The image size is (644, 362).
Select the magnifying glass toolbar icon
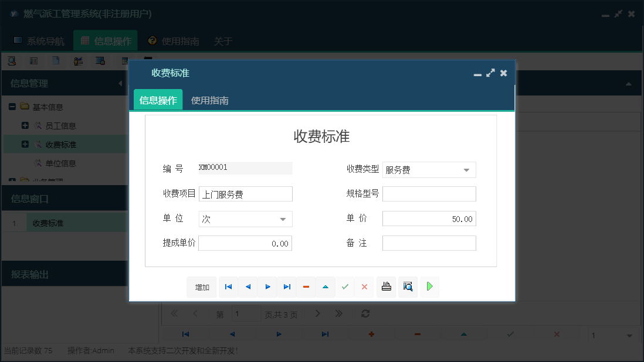[x=408, y=287]
